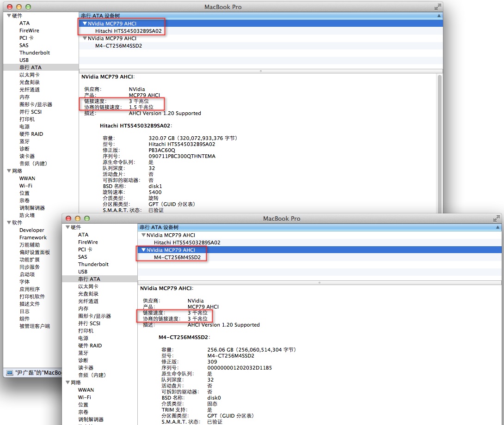This screenshot has height=425, width=504.
Task: Select the Hitachi HTS545032B9SA02 tree row, back window
Action: point(261,31)
